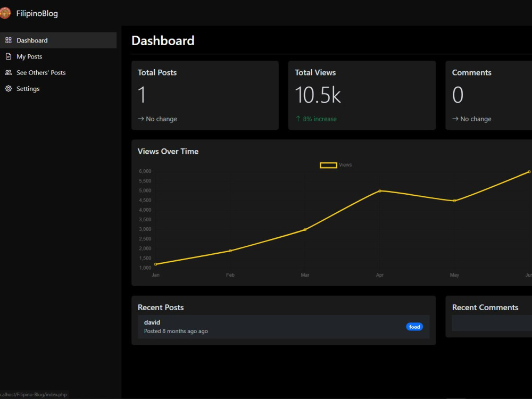Click No change under Total Posts
This screenshot has width=532, height=399.
(x=162, y=119)
